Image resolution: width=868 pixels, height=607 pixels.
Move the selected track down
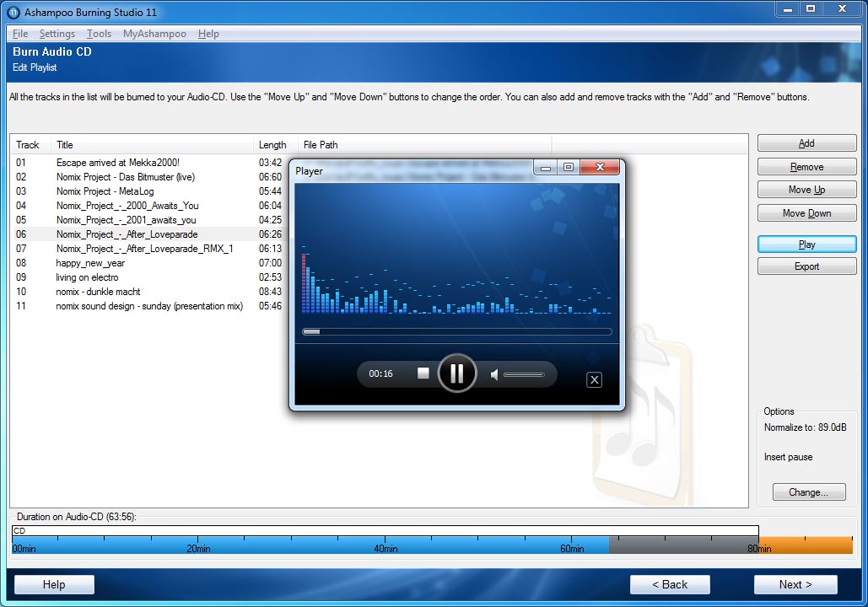point(806,213)
